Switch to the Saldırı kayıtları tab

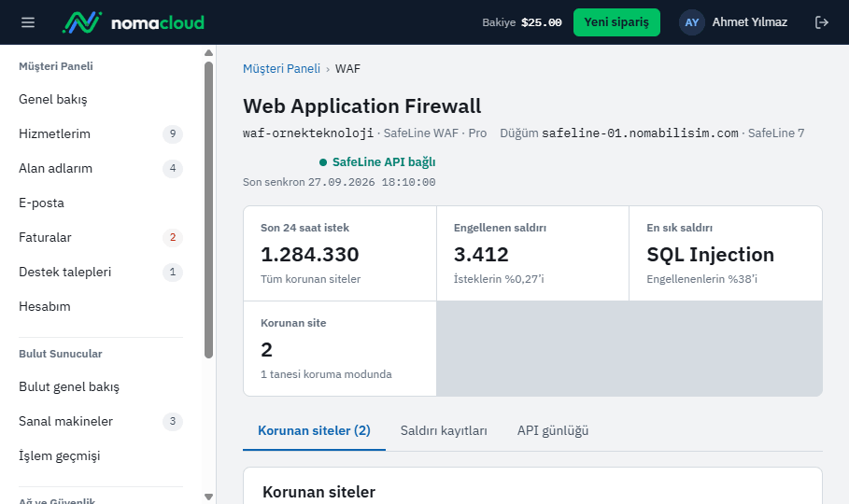pyautogui.click(x=444, y=431)
